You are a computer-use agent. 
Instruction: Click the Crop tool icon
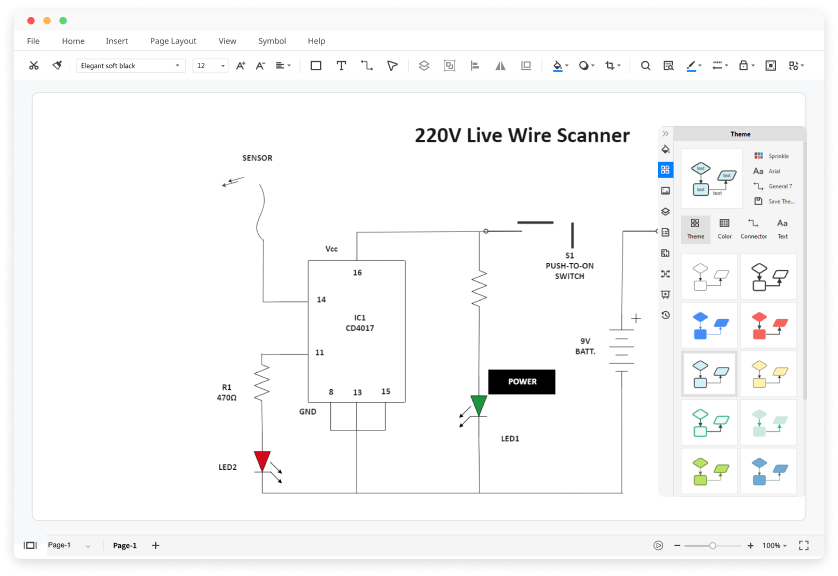click(610, 65)
